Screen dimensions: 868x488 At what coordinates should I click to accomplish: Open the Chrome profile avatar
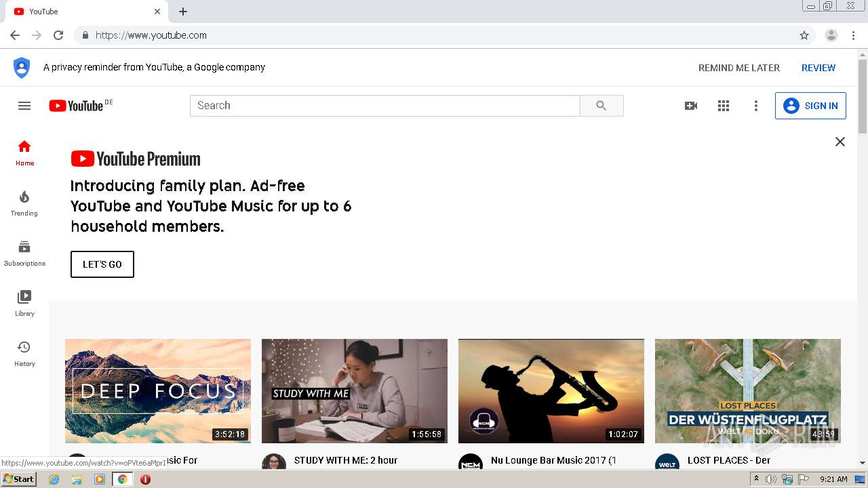[831, 35]
